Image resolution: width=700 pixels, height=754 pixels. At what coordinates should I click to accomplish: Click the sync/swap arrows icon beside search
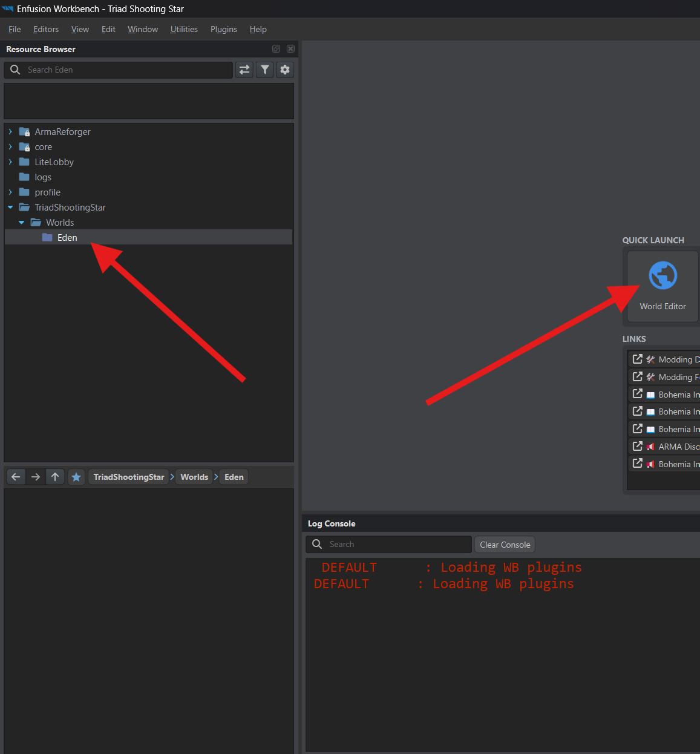[x=244, y=70]
